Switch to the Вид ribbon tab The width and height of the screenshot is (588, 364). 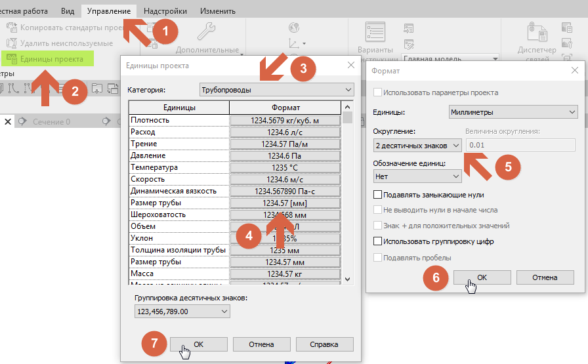point(68,11)
